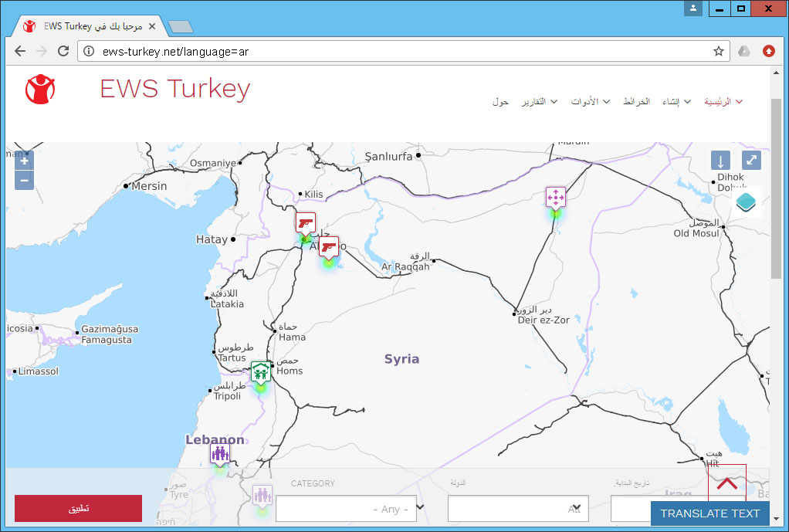Click the fullscreen map icon
This screenshot has width=789, height=532.
(751, 161)
